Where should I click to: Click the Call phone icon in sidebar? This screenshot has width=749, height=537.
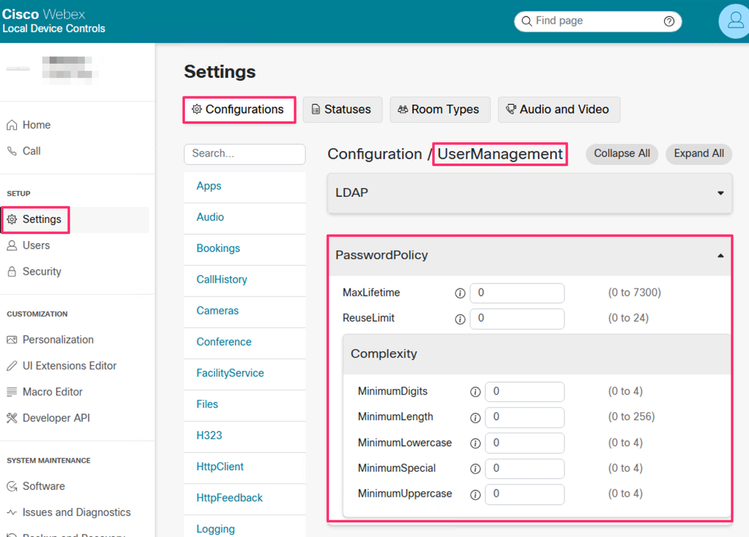pos(12,151)
